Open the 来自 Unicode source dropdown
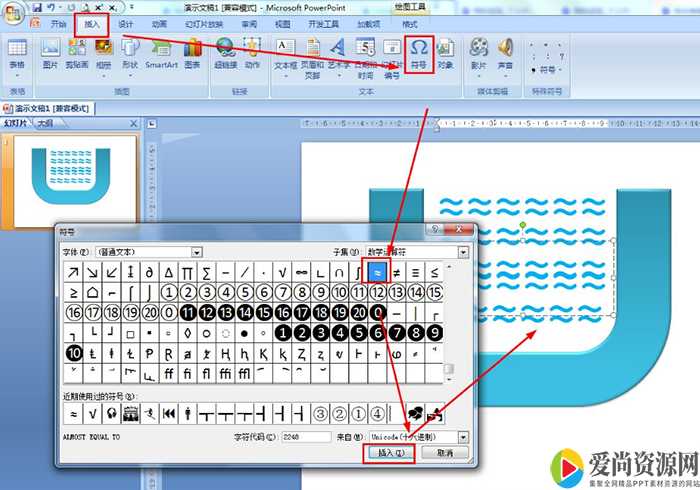This screenshot has width=700, height=490. (463, 437)
